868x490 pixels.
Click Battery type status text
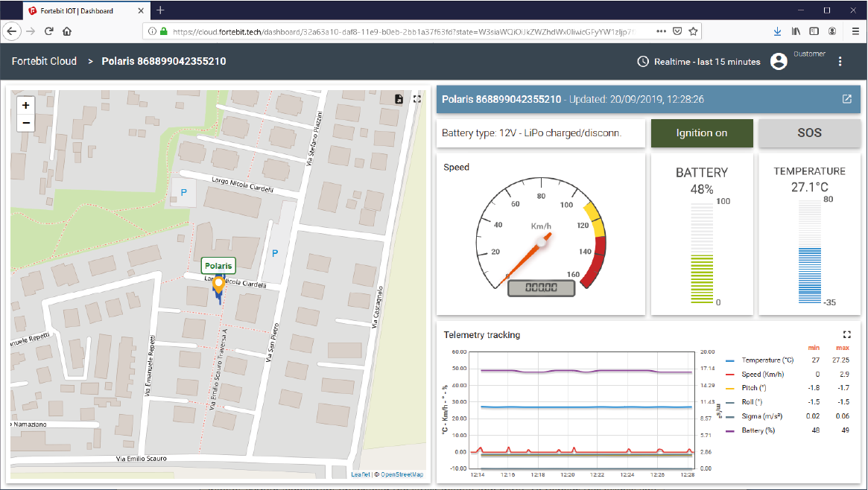tap(531, 133)
